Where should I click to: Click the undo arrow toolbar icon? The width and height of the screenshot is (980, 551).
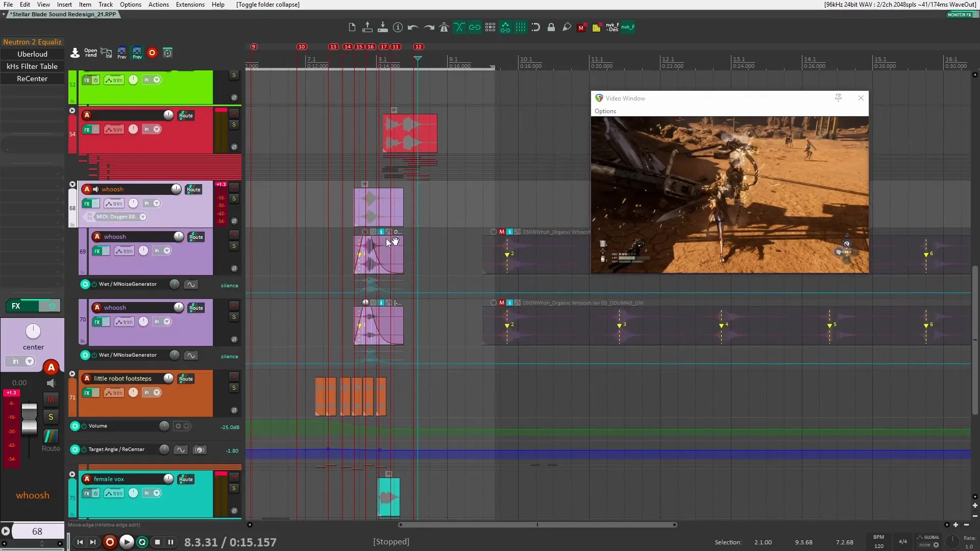click(x=413, y=28)
